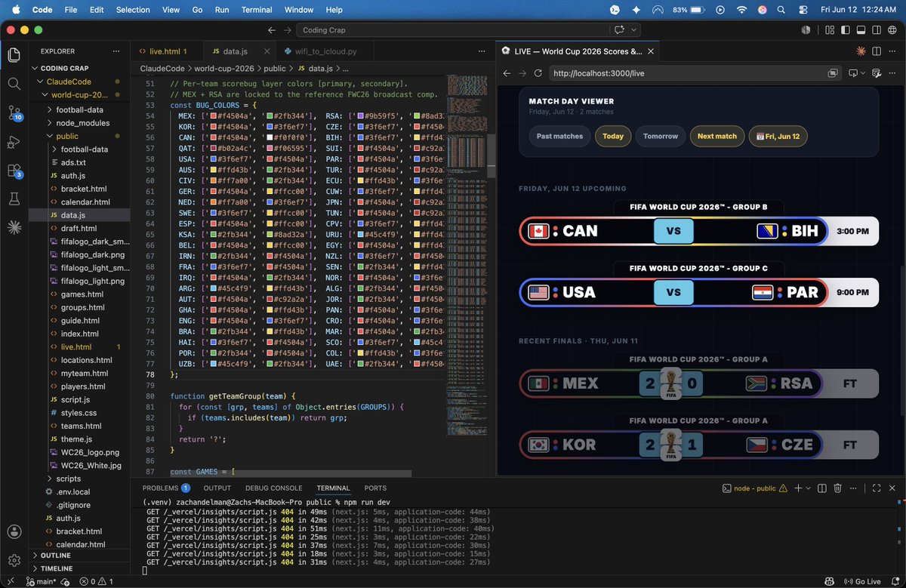The image size is (906, 588).
Task: Open the Search view in activity bar
Action: tap(14, 84)
